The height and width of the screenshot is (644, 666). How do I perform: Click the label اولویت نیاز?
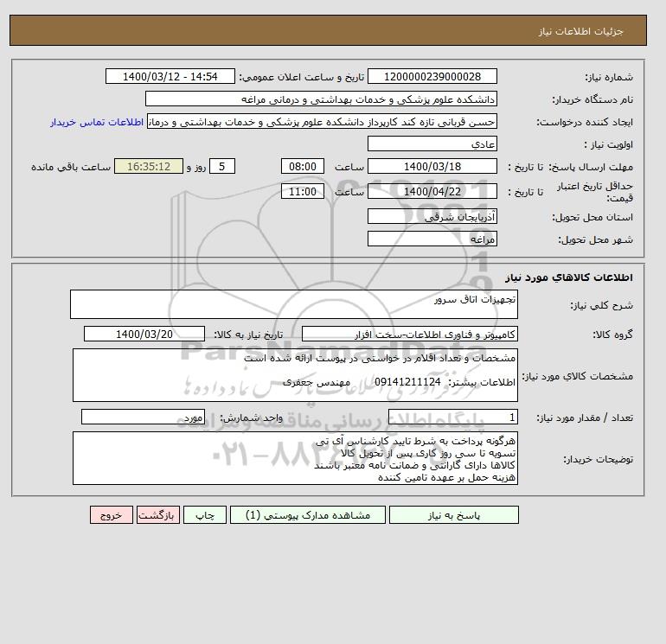coord(609,144)
